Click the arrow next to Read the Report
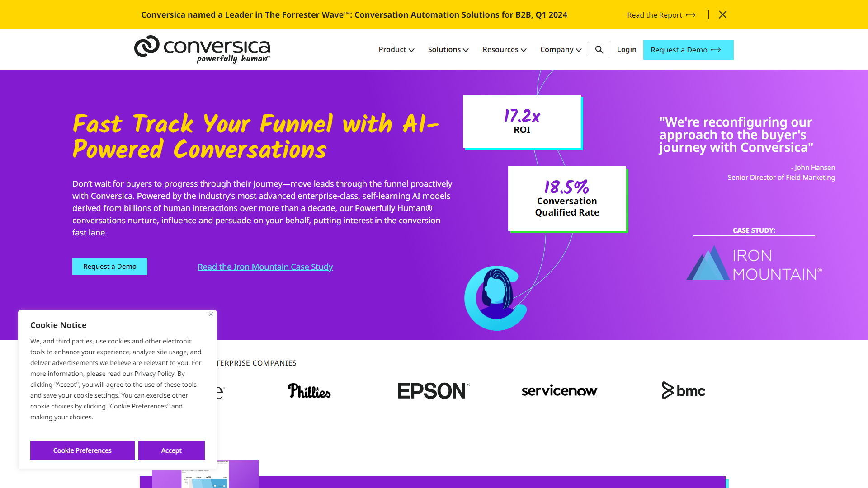Image resolution: width=868 pixels, height=488 pixels. [x=690, y=15]
